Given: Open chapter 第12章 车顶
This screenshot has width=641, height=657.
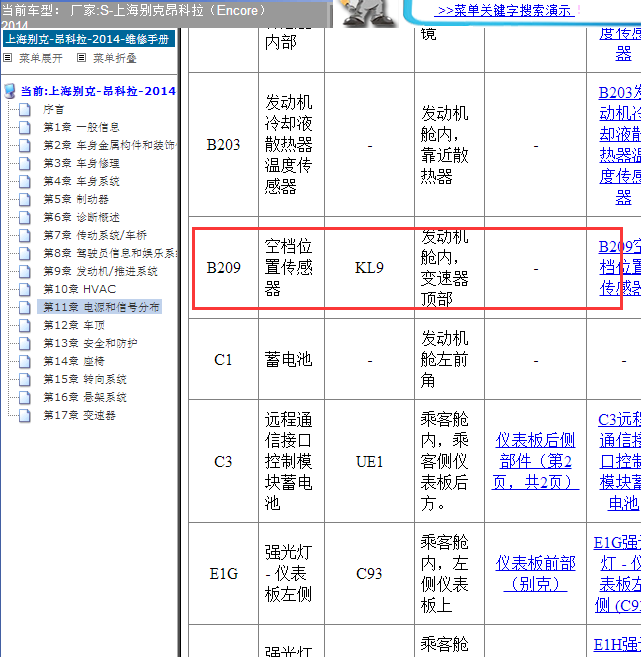Looking at the screenshot, I should click(x=74, y=326).
